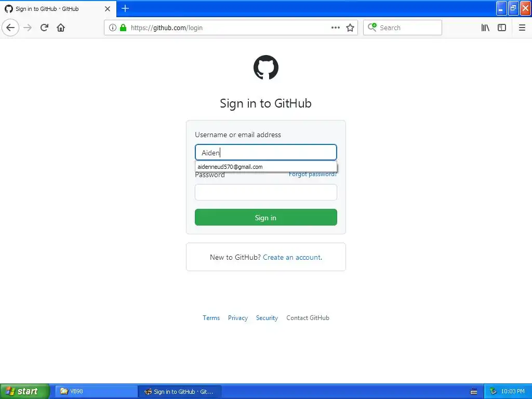The height and width of the screenshot is (399, 532).
Task: Click the address bar URL field
Action: 231,28
